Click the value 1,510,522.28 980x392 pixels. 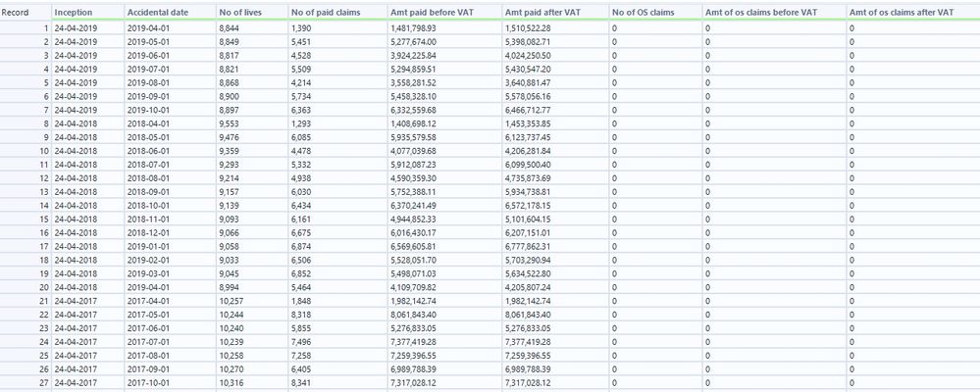(528, 28)
